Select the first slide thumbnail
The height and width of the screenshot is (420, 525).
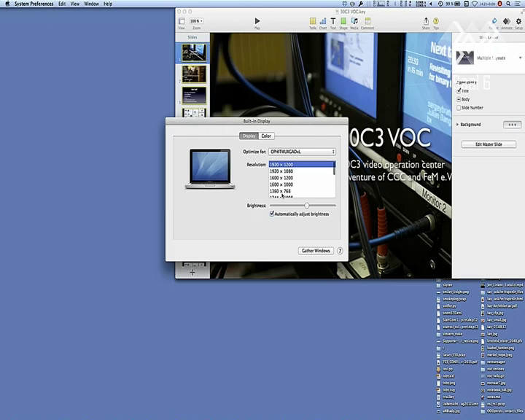pyautogui.click(x=194, y=52)
